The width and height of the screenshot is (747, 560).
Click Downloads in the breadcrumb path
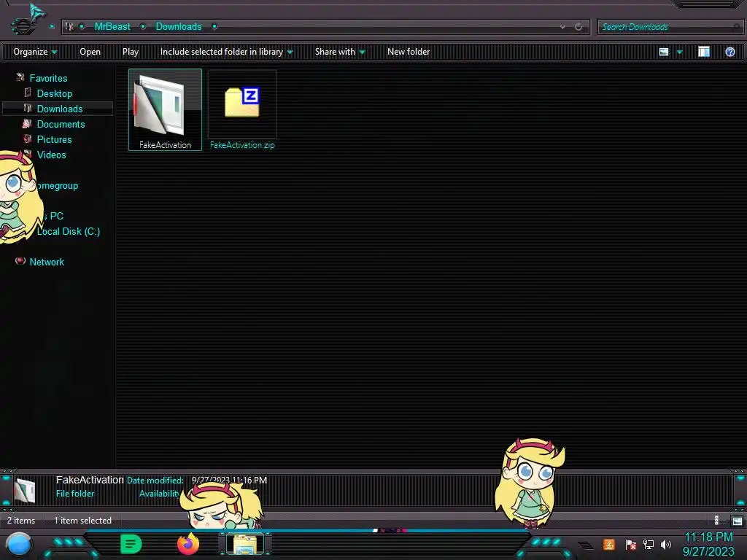179,27
